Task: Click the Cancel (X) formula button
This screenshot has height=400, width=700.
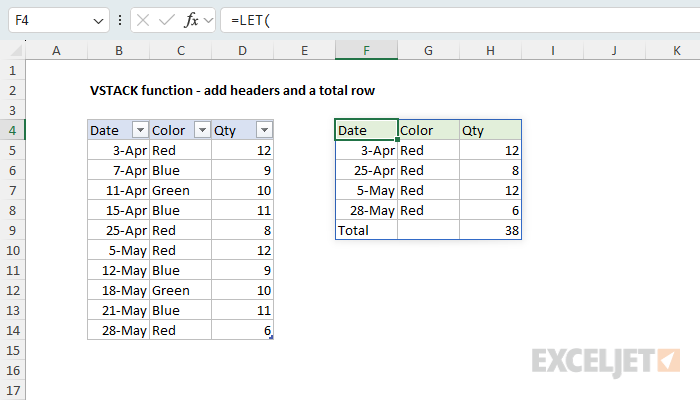Action: click(143, 20)
